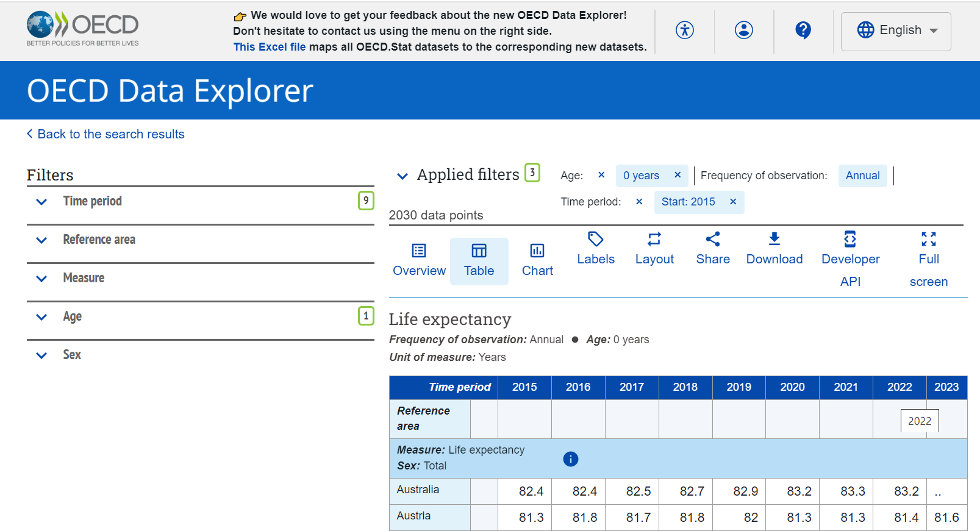This screenshot has width=980, height=531.
Task: Expand the Reference area filter
Action: click(99, 240)
